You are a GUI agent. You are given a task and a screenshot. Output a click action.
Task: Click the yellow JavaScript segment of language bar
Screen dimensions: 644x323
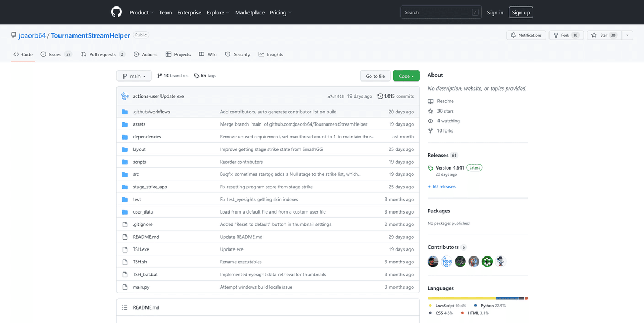coord(462,298)
